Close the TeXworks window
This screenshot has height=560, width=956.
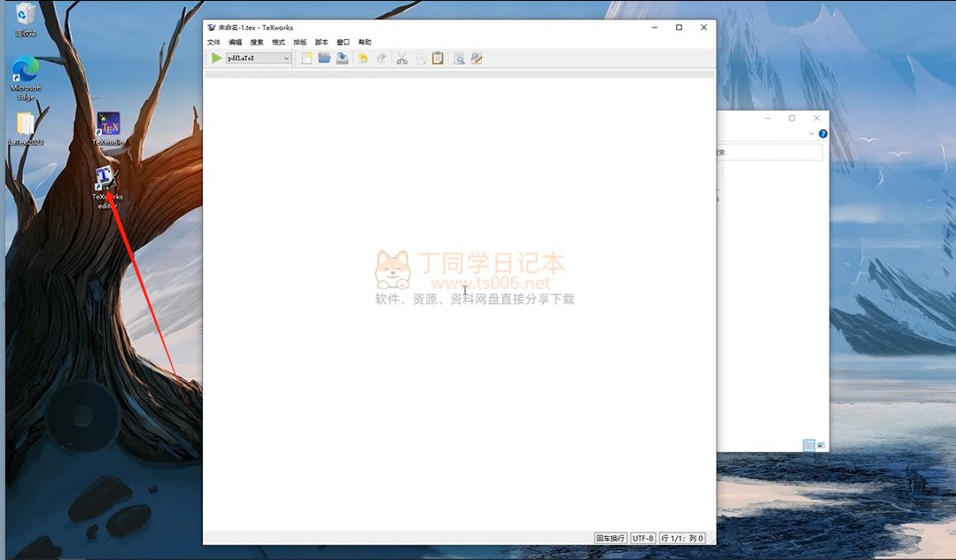(x=703, y=27)
